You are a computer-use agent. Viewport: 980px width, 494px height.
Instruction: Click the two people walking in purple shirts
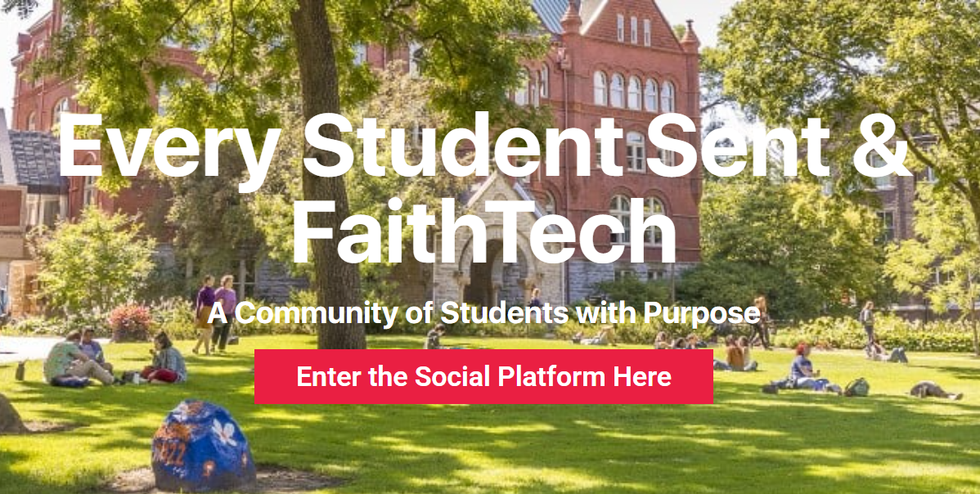click(215, 313)
